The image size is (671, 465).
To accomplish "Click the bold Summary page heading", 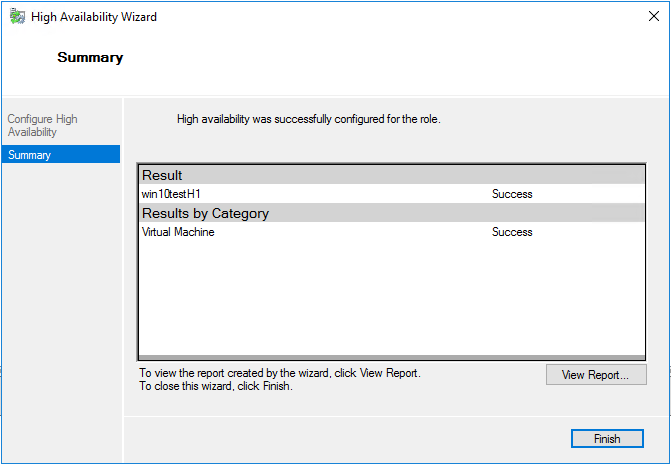I will pos(90,57).
